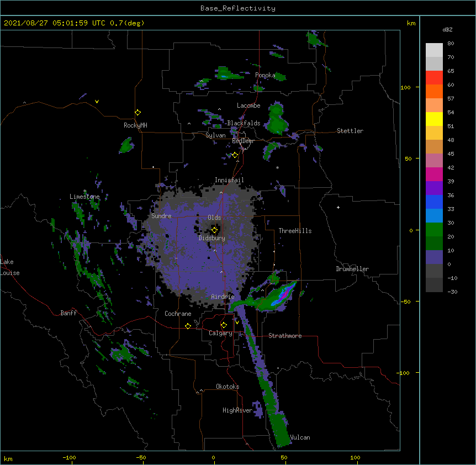
Task: Click the green echo band west of Vulcan
Action: (280, 430)
